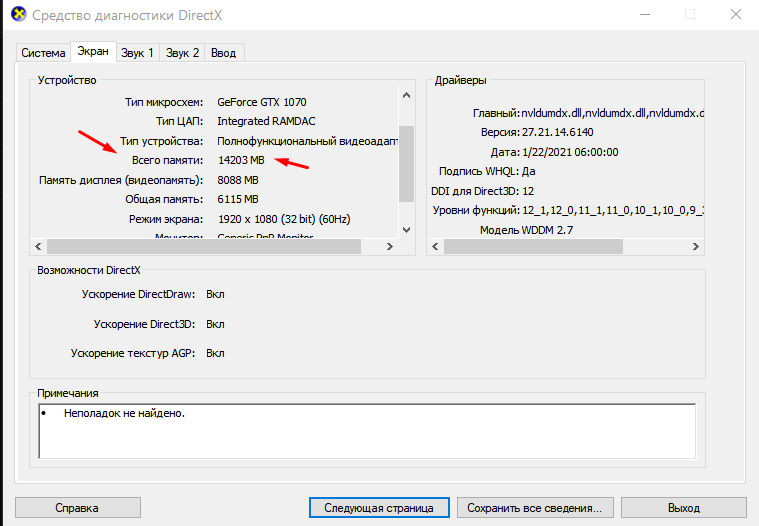Image resolution: width=759 pixels, height=526 pixels.
Task: Click the 8088 MB video memory value
Action: [238, 180]
